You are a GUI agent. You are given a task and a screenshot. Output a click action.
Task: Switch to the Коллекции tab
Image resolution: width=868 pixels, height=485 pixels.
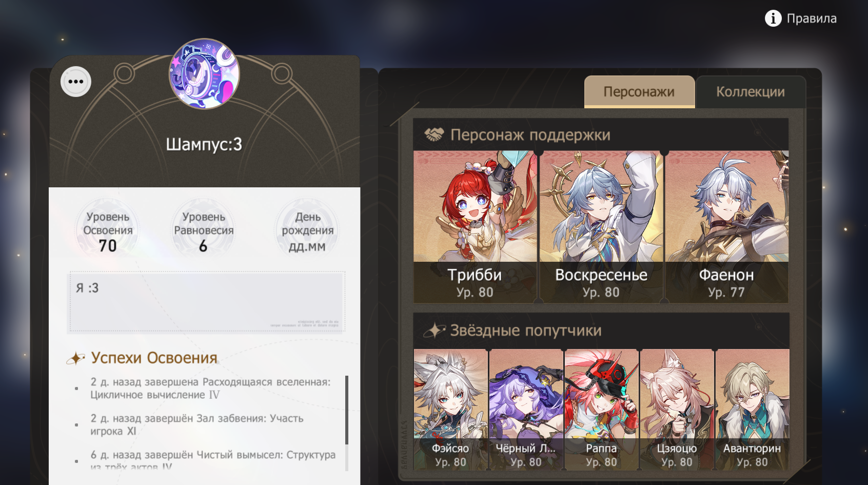[x=751, y=92]
